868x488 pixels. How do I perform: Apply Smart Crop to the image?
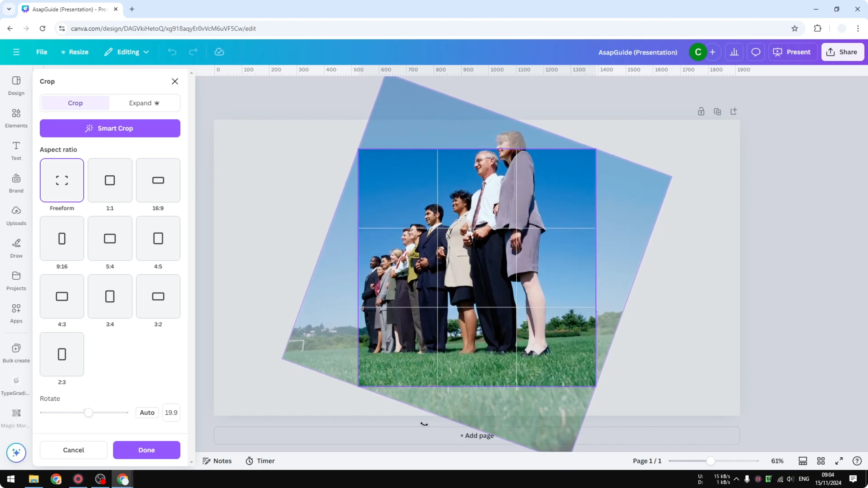point(110,128)
